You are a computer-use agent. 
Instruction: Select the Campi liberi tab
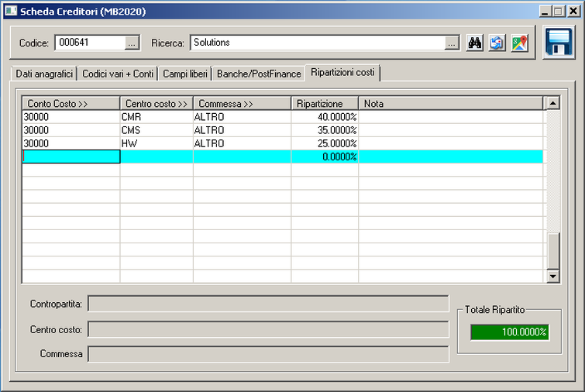184,74
